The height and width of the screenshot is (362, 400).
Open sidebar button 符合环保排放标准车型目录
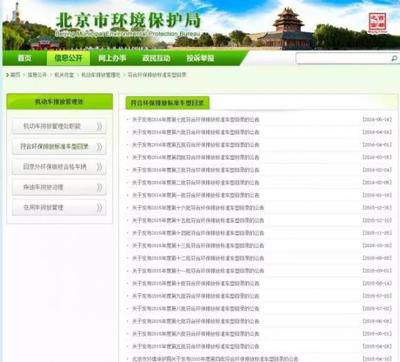[59, 146]
